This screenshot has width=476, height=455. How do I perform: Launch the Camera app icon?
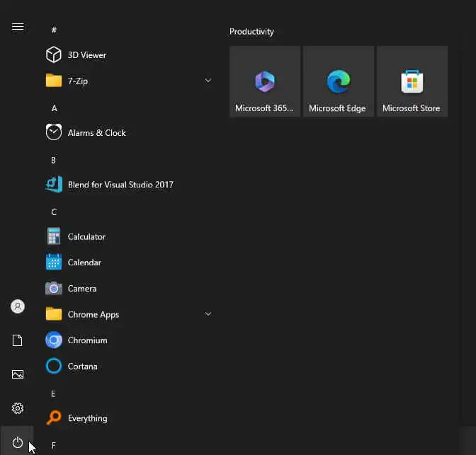54,288
